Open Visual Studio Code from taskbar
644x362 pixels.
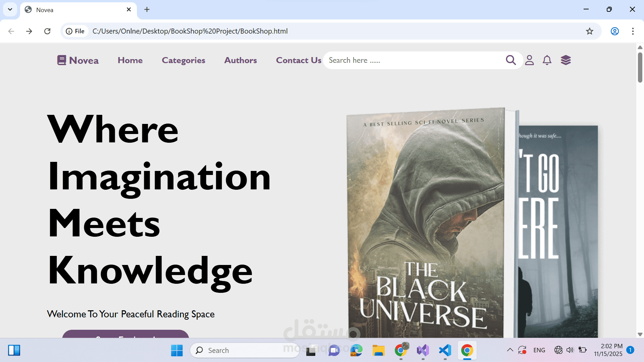(445, 350)
